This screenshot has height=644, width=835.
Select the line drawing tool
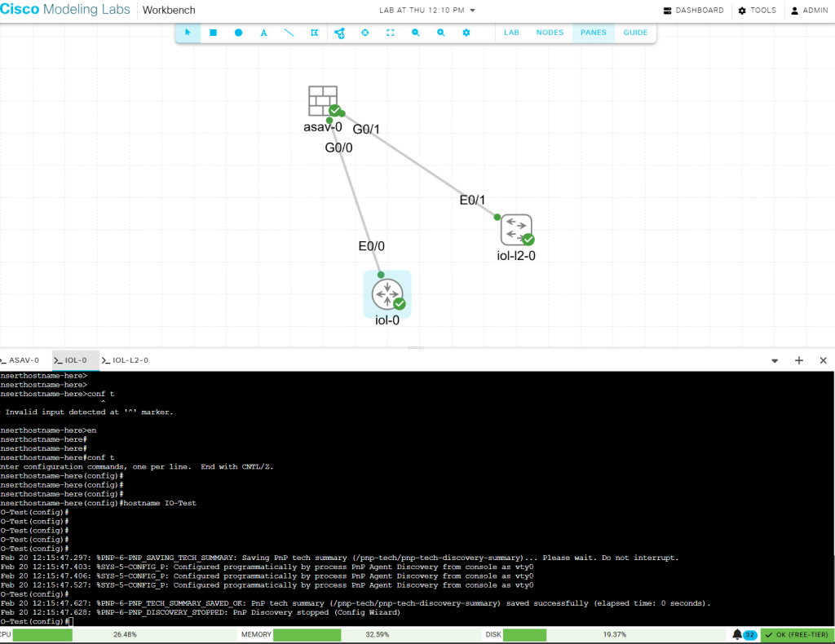click(289, 33)
